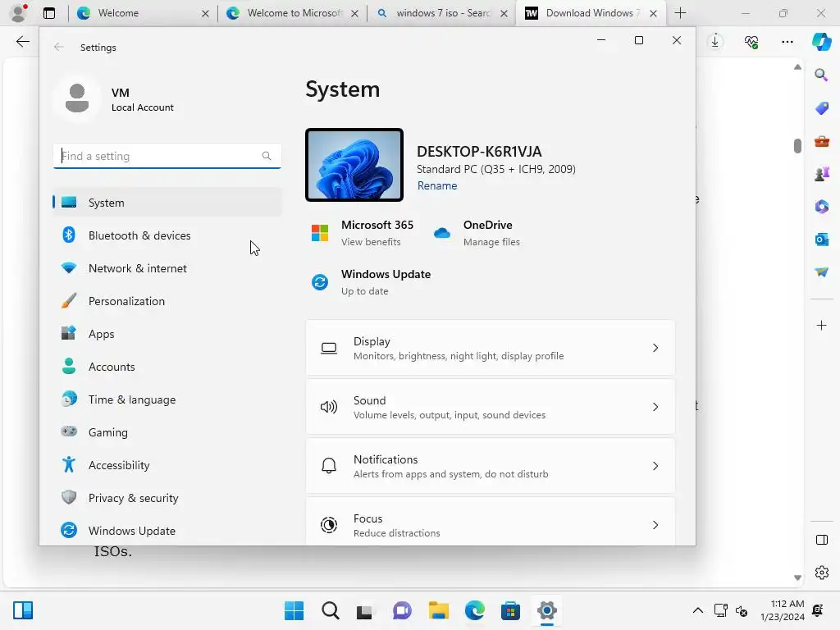Image resolution: width=840 pixels, height=630 pixels.
Task: Show hidden tray icons
Action: (697, 610)
